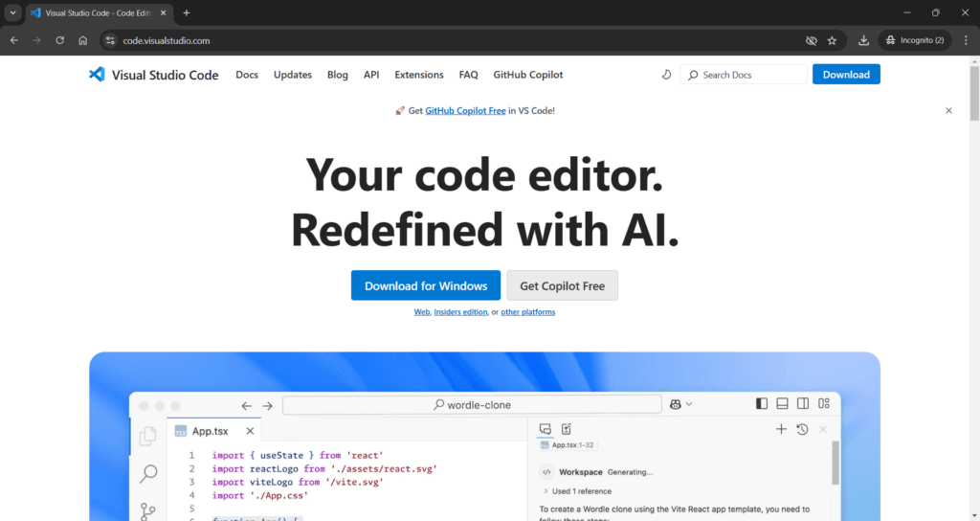
Task: Follow the GitHub Copilot Free banner link
Action: pyautogui.click(x=465, y=111)
